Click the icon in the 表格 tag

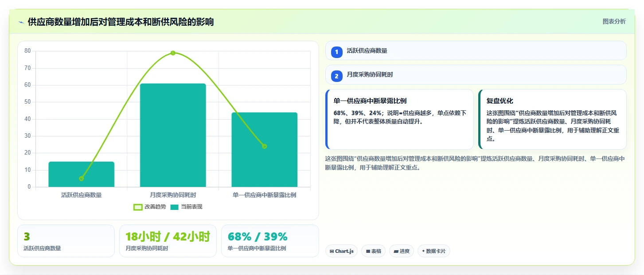click(x=368, y=251)
